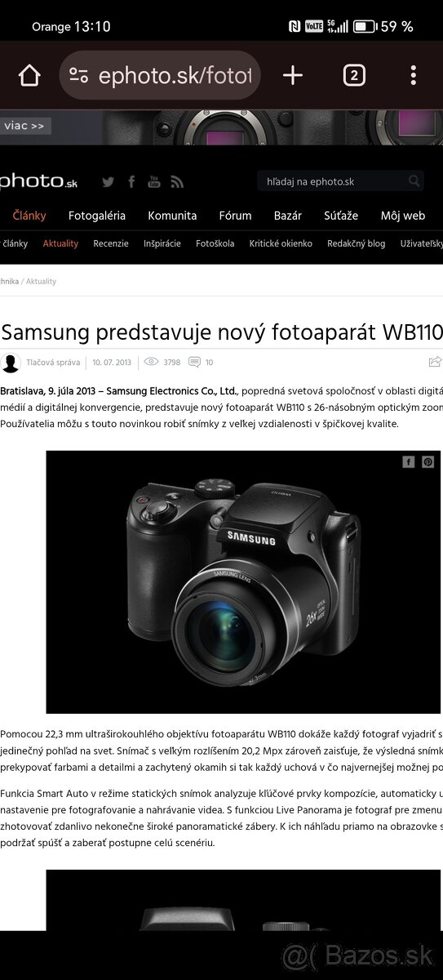The width and height of the screenshot is (443, 980).
Task: Open ephoto Facebook page icon
Action: coord(131,181)
